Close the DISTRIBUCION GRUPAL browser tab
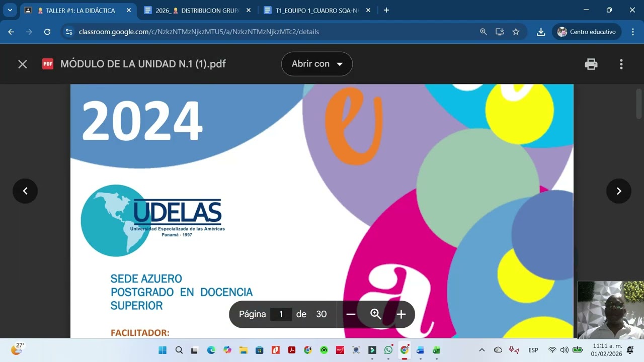The image size is (644, 362). (249, 10)
